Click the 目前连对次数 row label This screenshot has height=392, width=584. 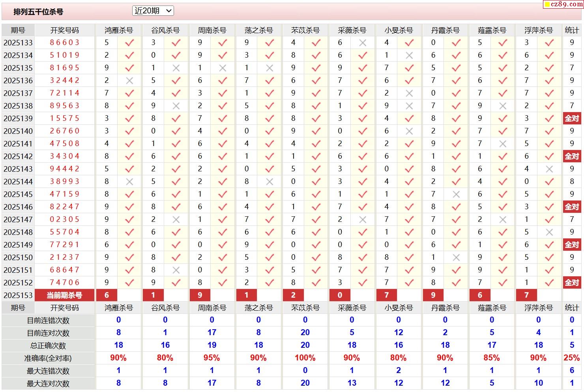point(48,333)
